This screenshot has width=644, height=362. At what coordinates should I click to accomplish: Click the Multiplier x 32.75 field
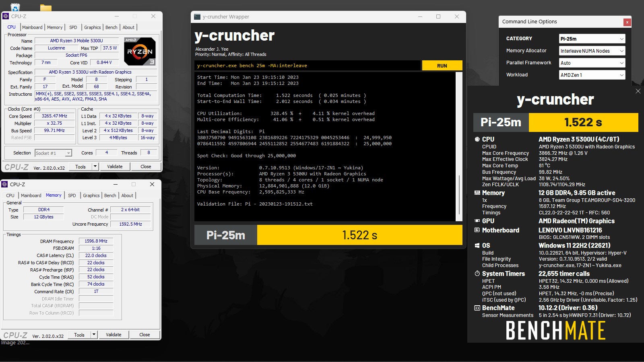point(54,123)
